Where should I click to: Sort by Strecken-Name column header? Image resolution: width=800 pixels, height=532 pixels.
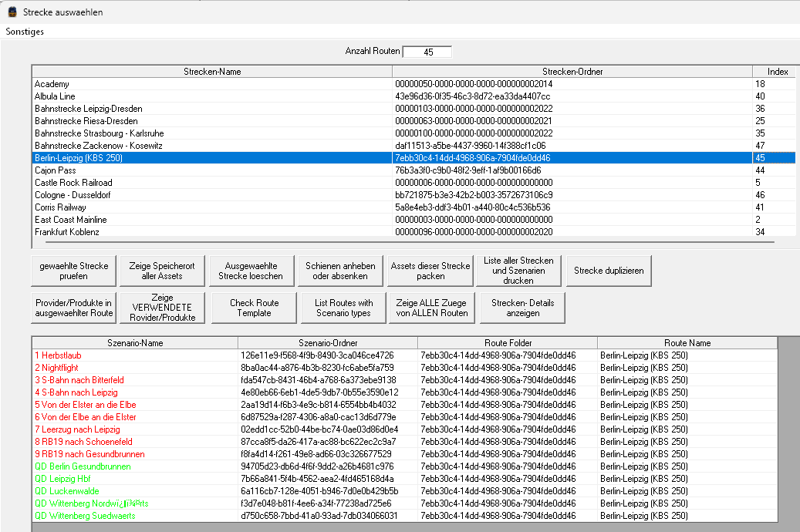click(x=212, y=72)
